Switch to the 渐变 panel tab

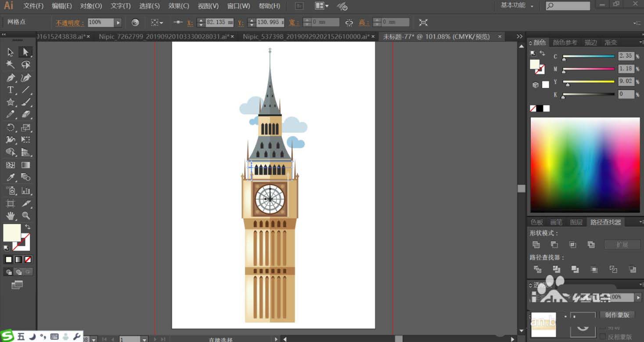pyautogui.click(x=611, y=43)
